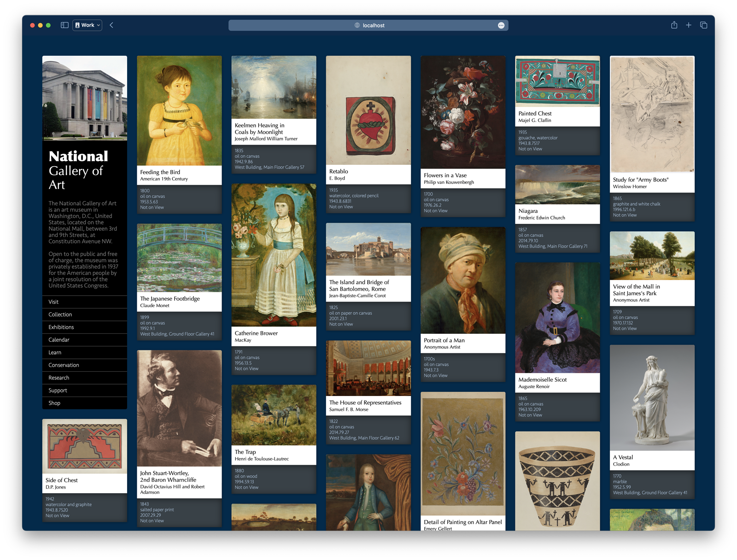Click the Claude Monet artist name

coord(155,306)
